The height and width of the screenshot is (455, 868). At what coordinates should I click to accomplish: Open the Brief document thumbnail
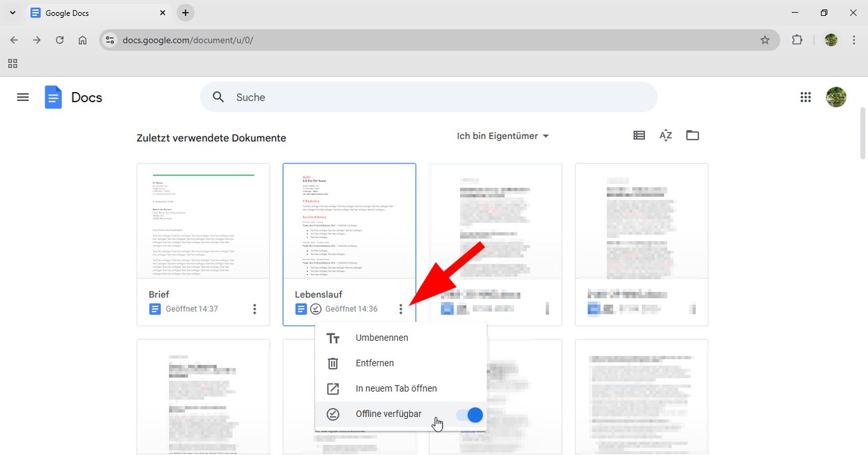(203, 220)
